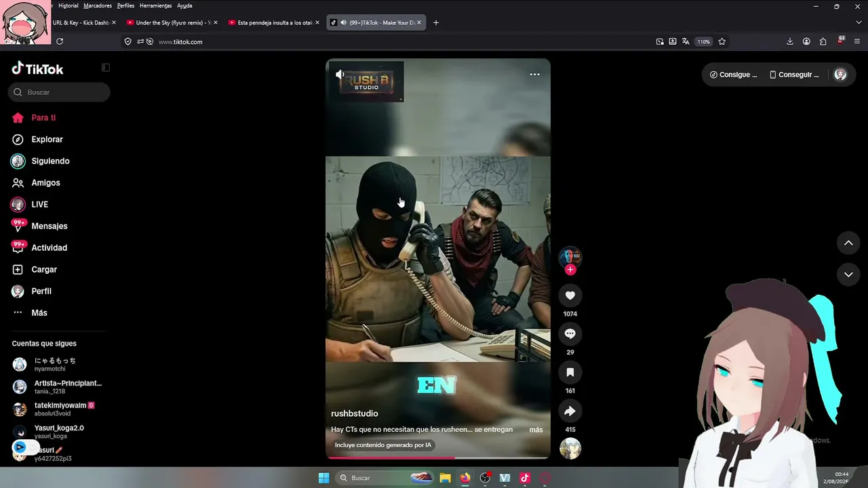868x488 pixels.
Task: Open the Perfiles browser menu
Action: 125,5
